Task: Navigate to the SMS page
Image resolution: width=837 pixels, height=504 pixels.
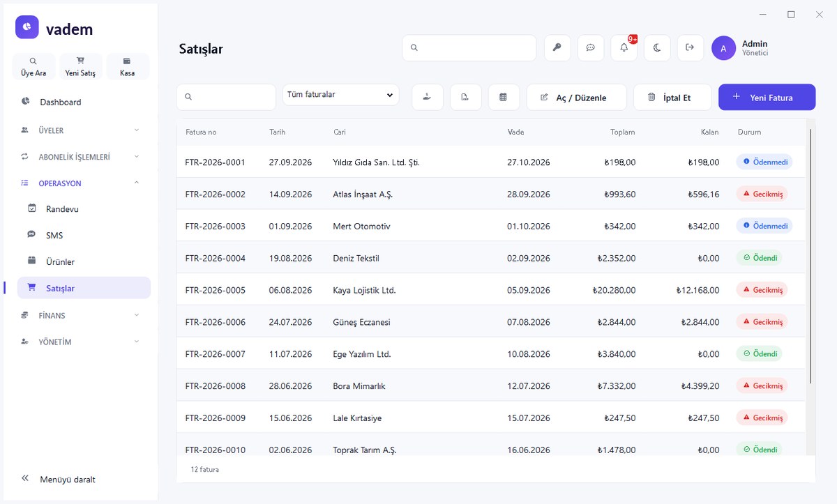Action: 84,236
